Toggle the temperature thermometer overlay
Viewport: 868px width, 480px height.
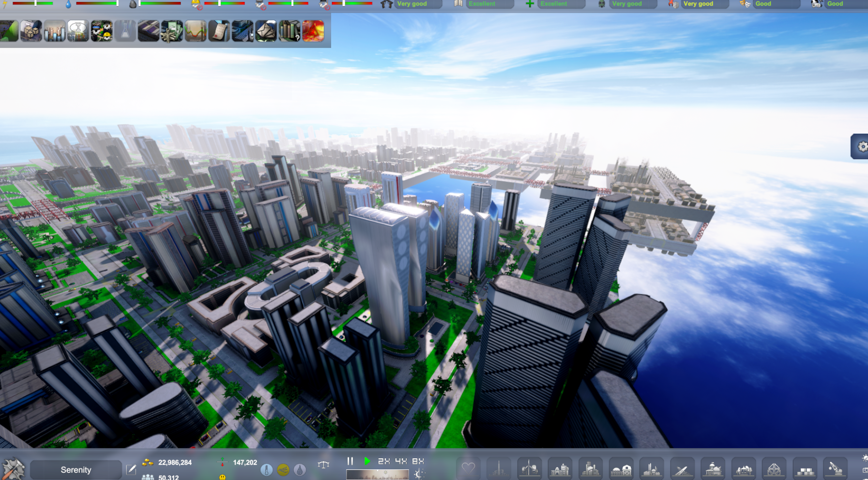266,469
